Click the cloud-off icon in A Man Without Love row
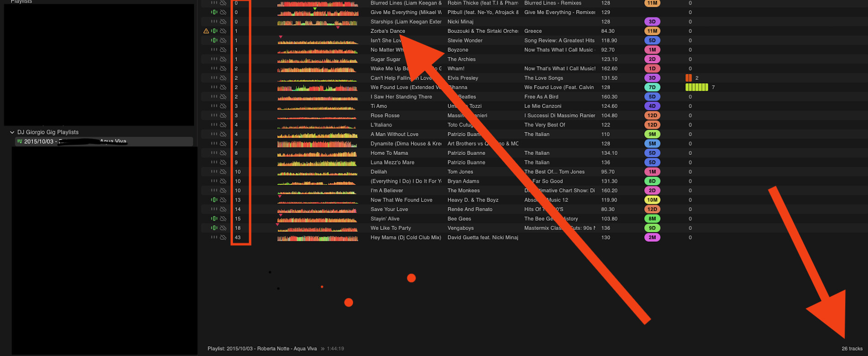This screenshot has width=868, height=356. (x=223, y=134)
